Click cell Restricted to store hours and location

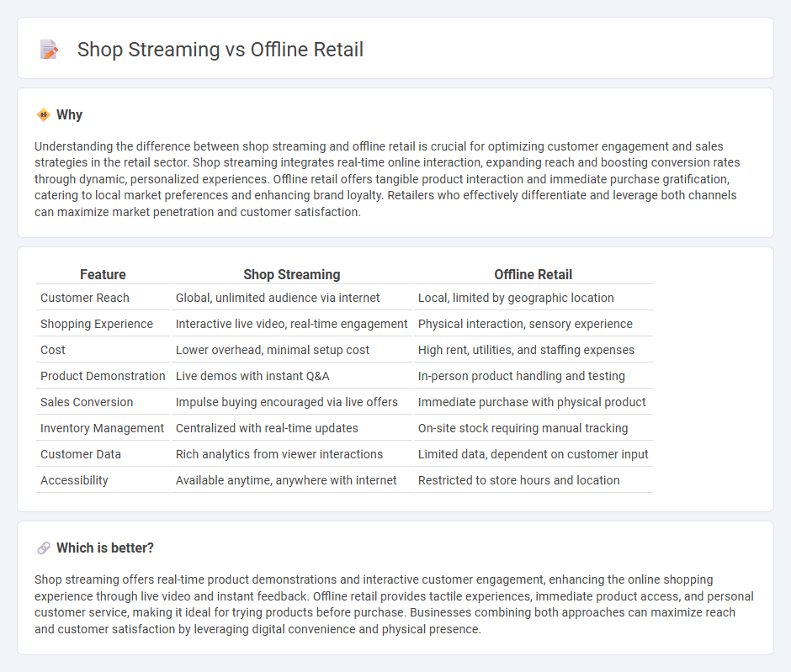tap(534, 480)
